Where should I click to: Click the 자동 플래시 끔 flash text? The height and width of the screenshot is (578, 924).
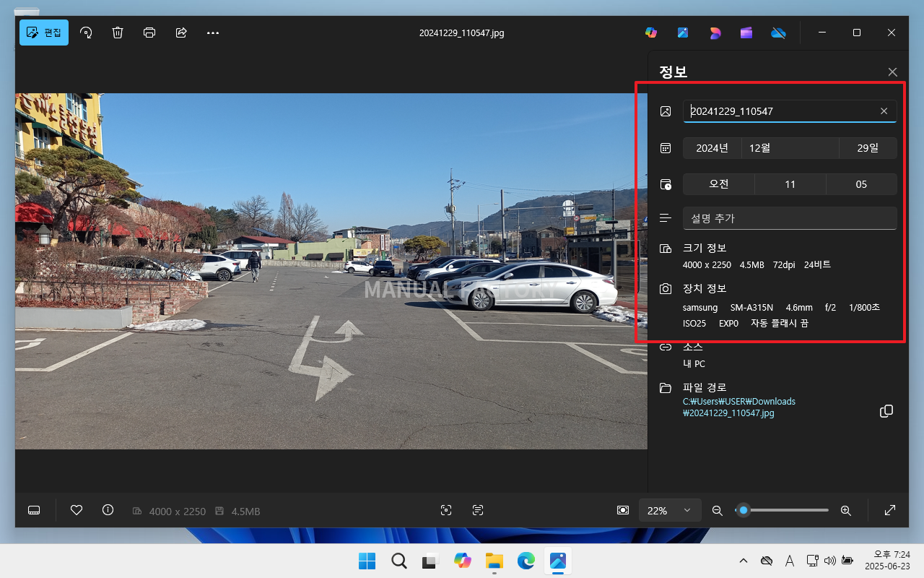pos(780,324)
